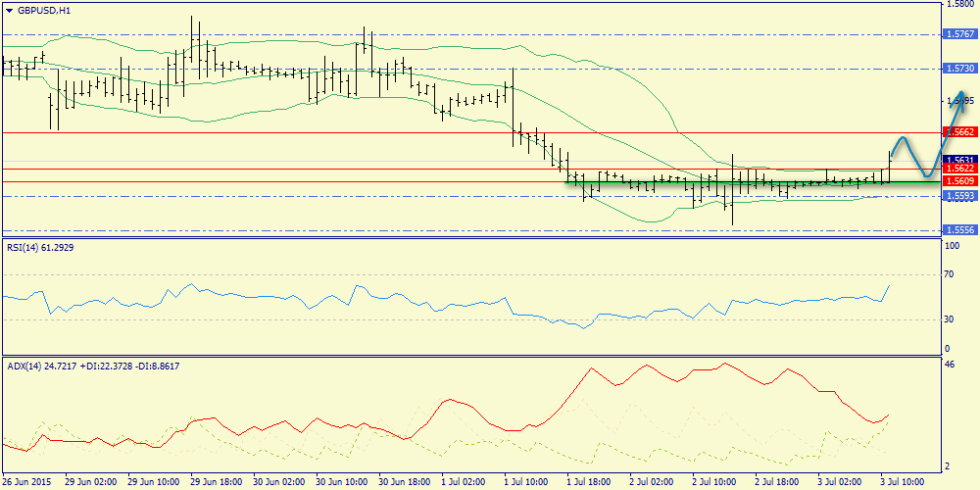Select the thick green support line

pos(745,183)
